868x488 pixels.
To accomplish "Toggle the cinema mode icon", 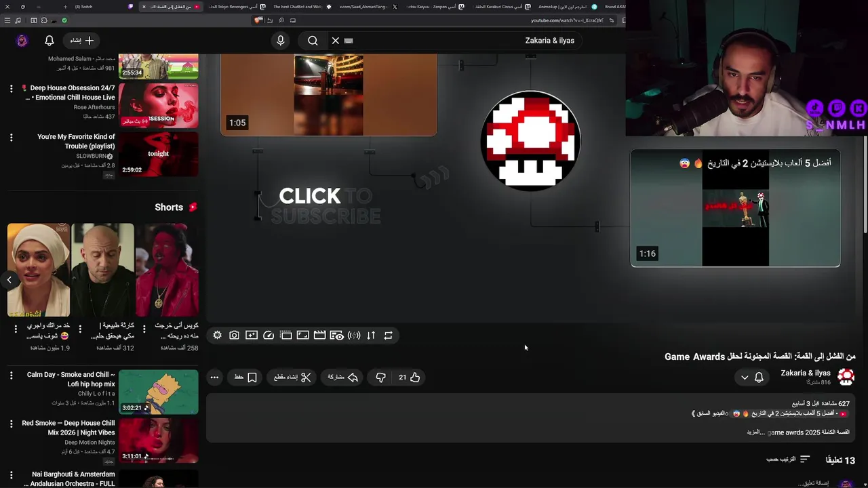I will coord(286,335).
